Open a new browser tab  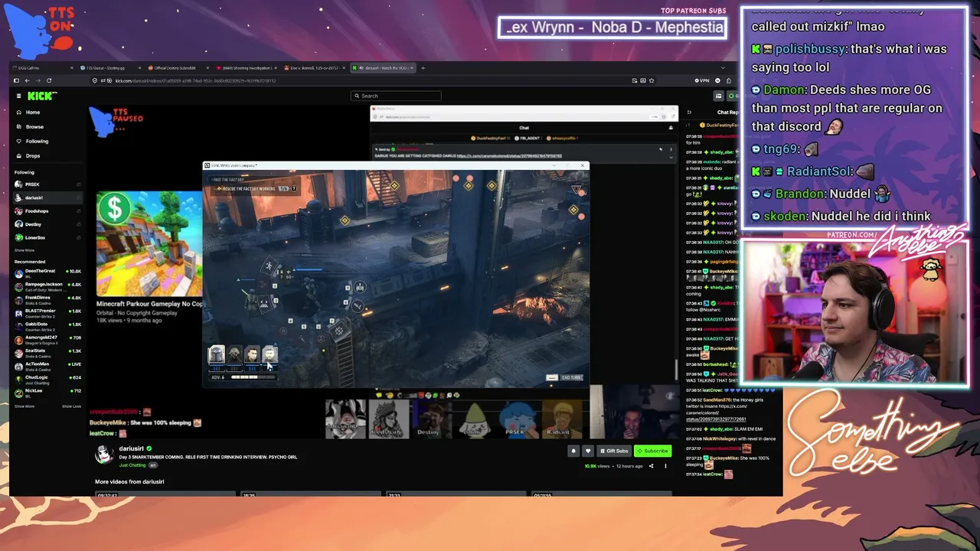pos(423,68)
